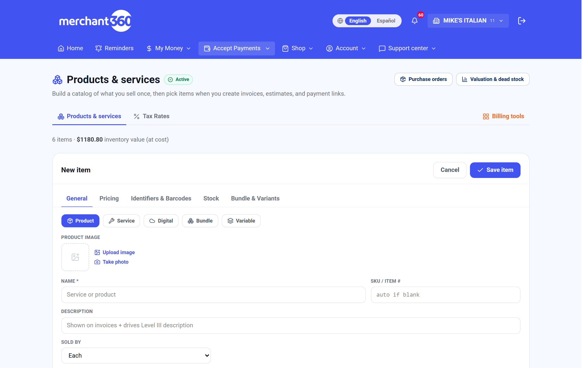Viewport: 588px width, 368px height.
Task: Click the Billing tools grid icon
Action: [486, 116]
